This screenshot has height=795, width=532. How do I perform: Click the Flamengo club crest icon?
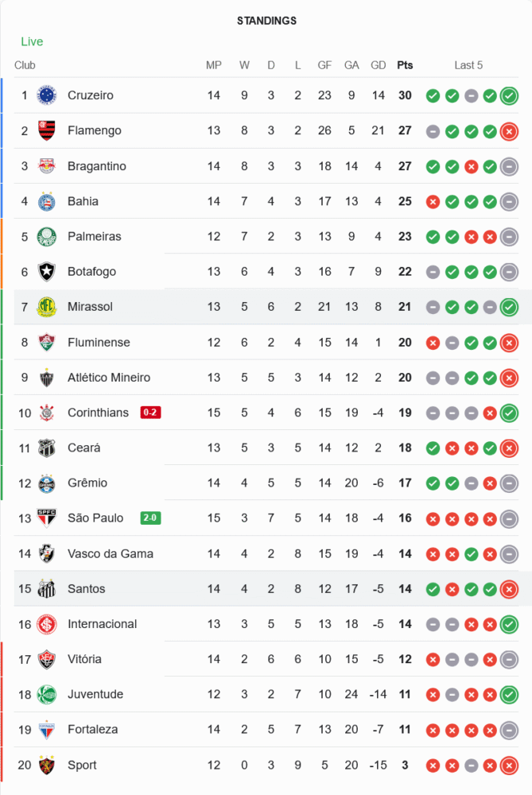[x=47, y=130]
